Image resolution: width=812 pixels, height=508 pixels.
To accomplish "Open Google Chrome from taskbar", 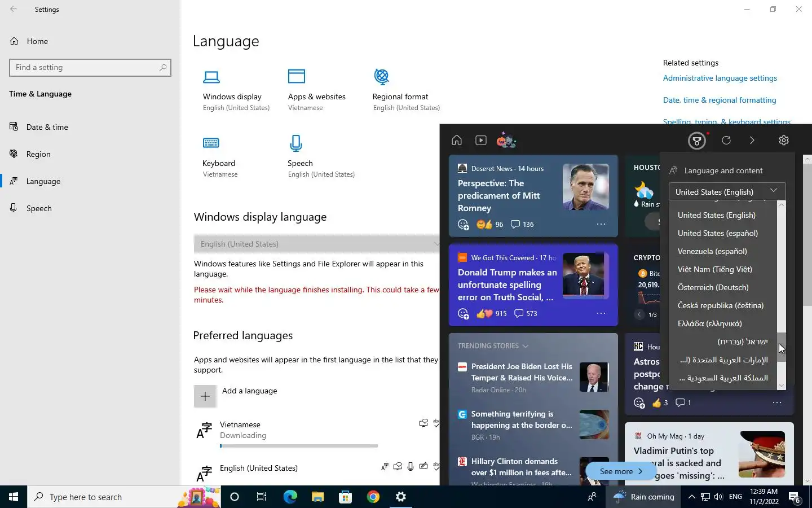I will [373, 497].
